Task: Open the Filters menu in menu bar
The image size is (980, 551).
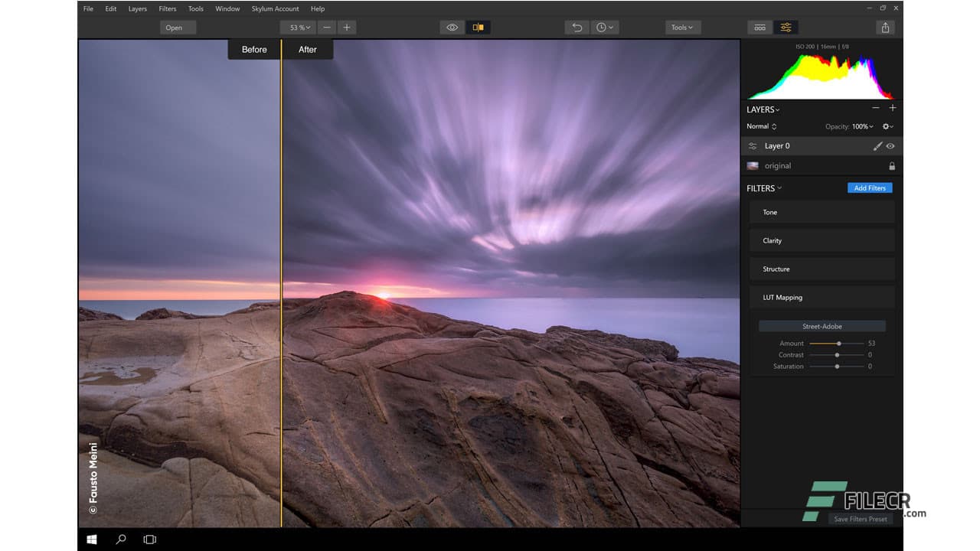Action: [x=167, y=8]
